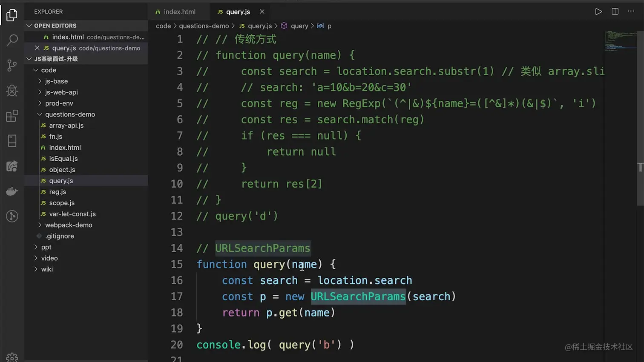This screenshot has width=644, height=362.
Task: Select index.html in Open Editors
Action: click(86, 37)
